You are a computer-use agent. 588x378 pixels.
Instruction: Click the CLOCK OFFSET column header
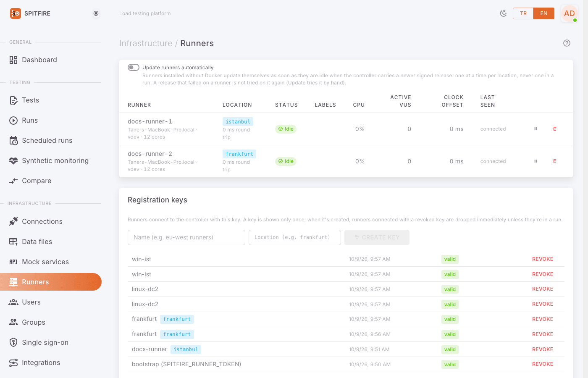pos(452,101)
